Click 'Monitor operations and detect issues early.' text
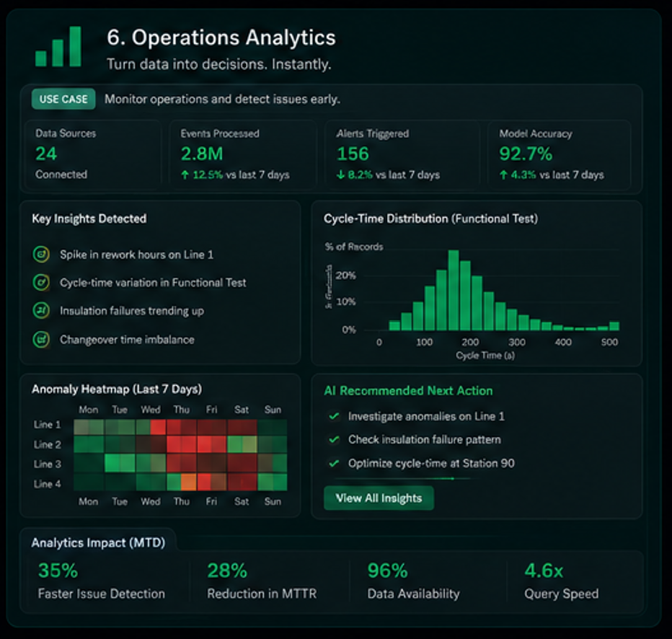This screenshot has width=672, height=639. click(222, 99)
